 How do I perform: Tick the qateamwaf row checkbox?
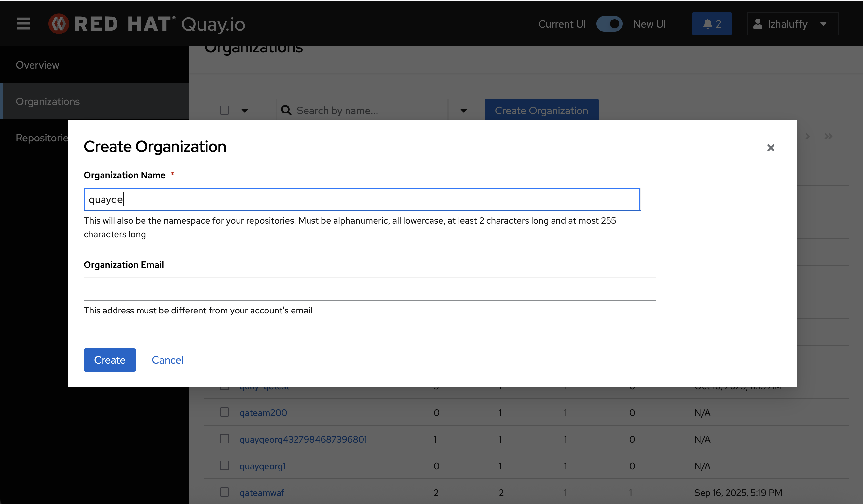coord(224,492)
